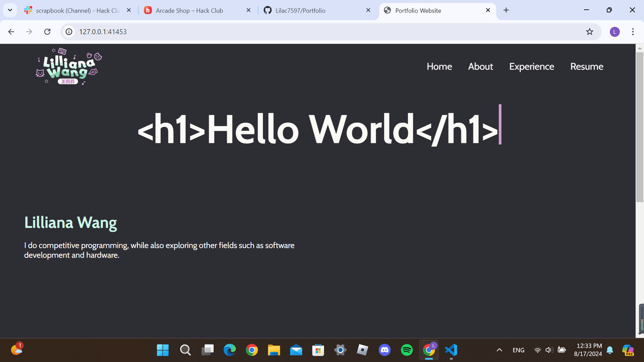
Task: Go back with the back arrow
Action: click(x=12, y=32)
